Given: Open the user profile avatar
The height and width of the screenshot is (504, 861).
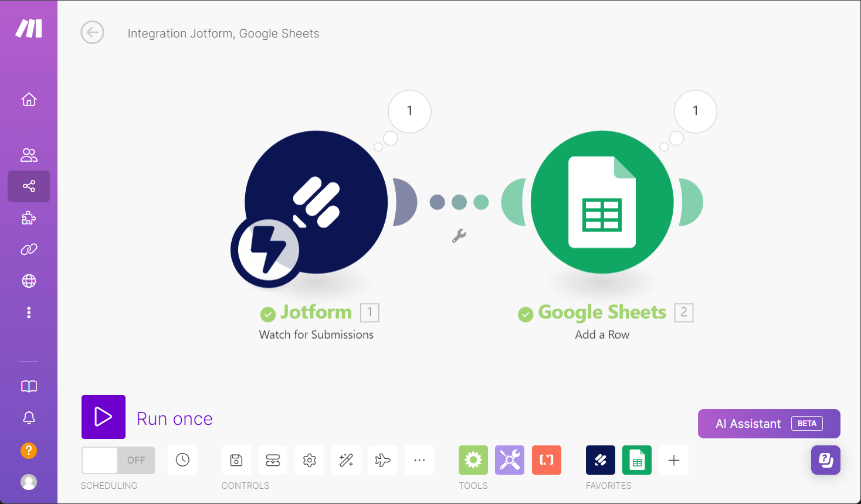Looking at the screenshot, I should coord(29,482).
